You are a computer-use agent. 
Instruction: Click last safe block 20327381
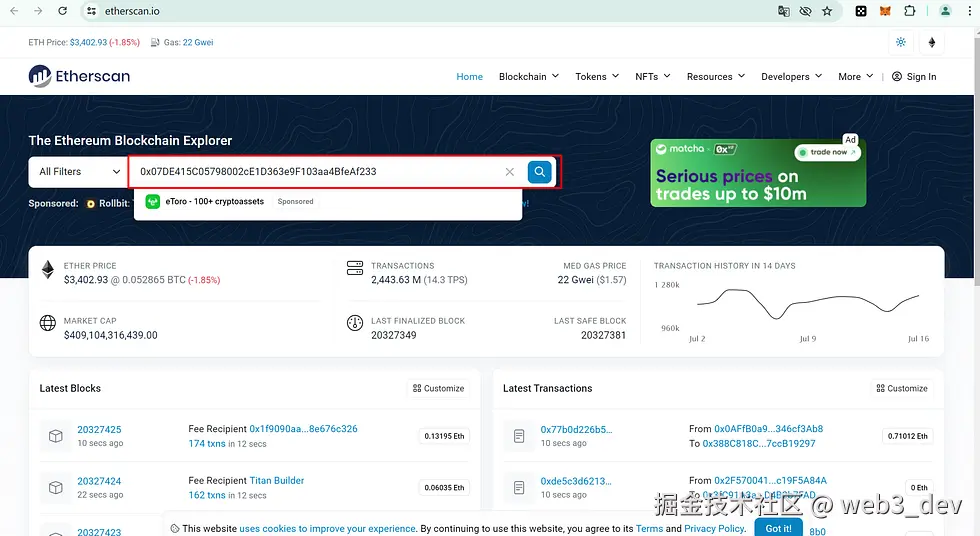coord(603,335)
